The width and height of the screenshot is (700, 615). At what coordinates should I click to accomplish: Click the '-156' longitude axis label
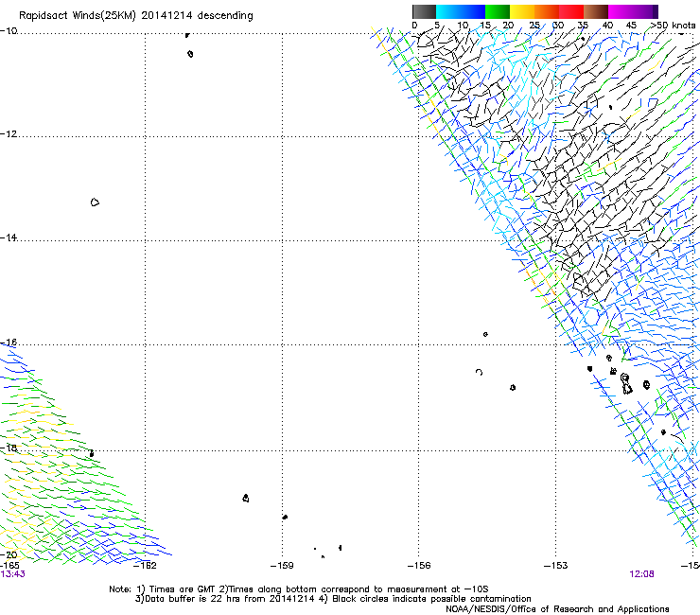pos(419,566)
